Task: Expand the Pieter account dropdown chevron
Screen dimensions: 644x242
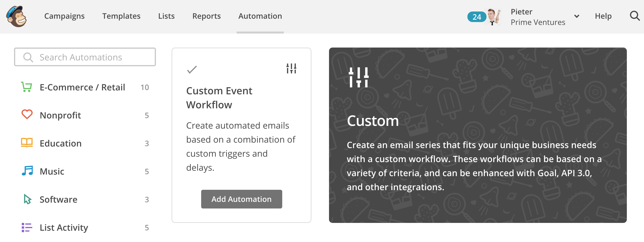Action: click(x=577, y=17)
